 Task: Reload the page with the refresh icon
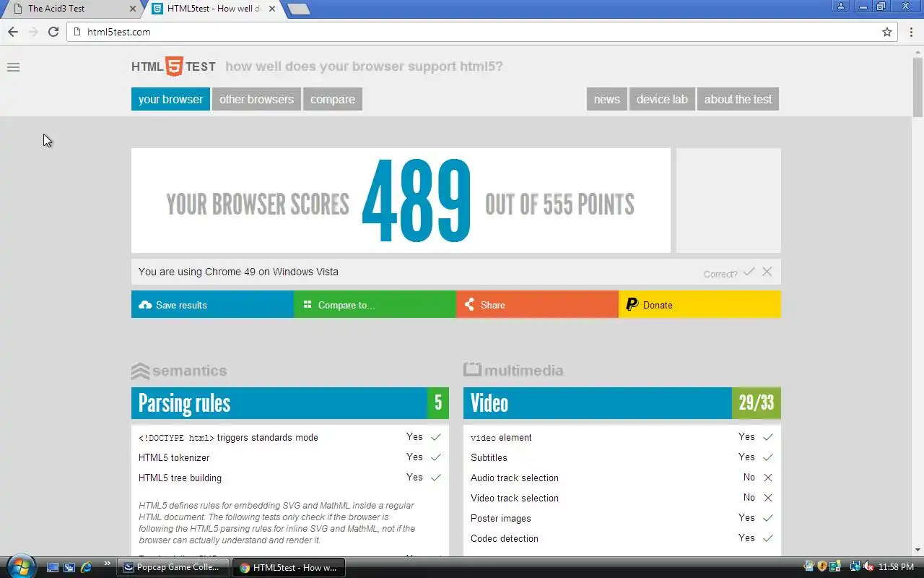click(x=53, y=32)
